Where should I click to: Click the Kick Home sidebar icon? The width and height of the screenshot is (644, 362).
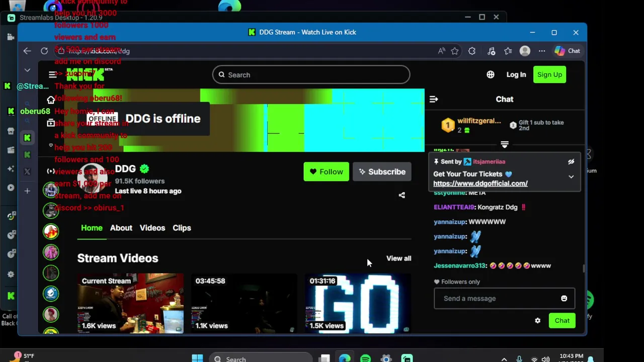tap(51, 100)
